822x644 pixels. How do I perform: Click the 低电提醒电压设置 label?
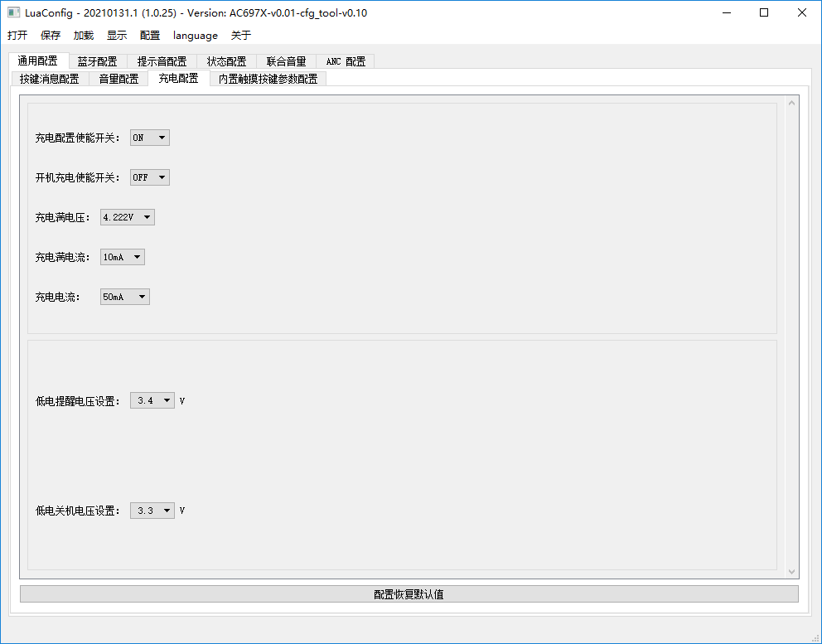point(78,401)
